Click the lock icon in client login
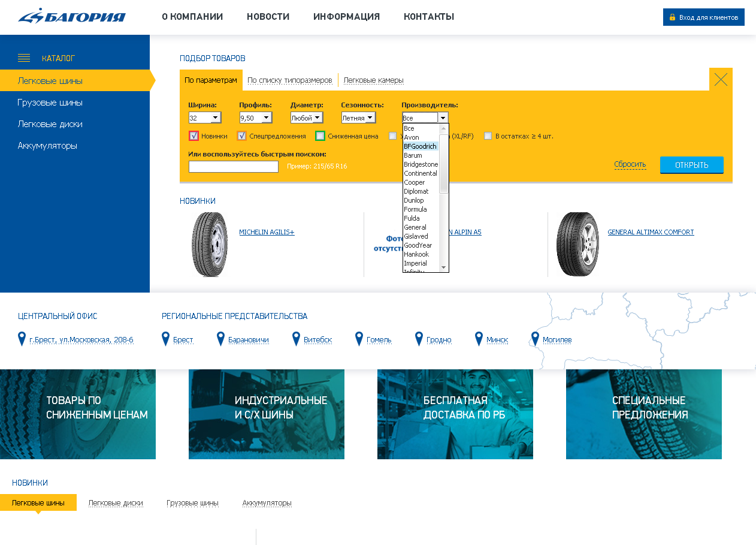The width and height of the screenshot is (756, 545). [672, 17]
